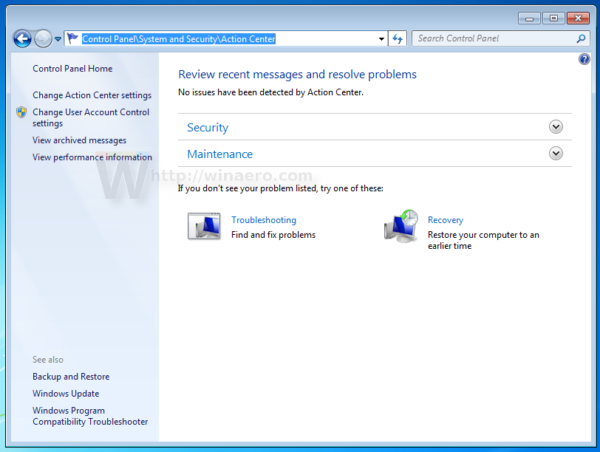Maximize the Action Center window
Image resolution: width=600 pixels, height=452 pixels.
[553, 18]
